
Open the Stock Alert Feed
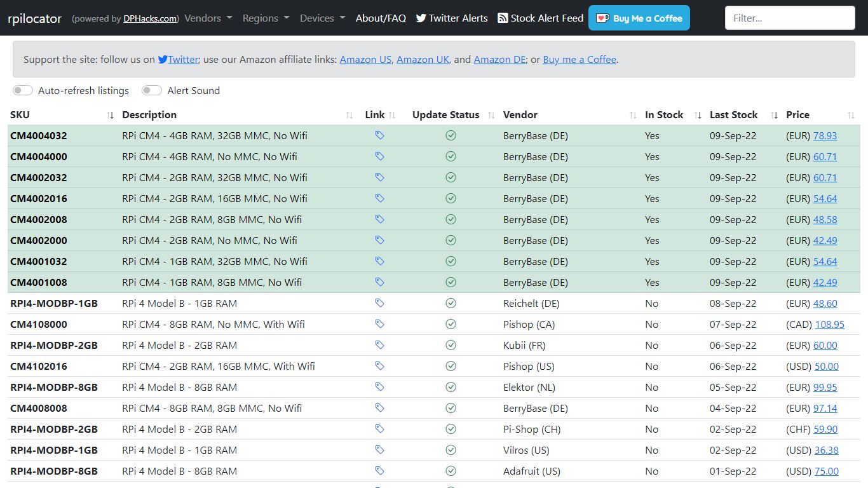pos(541,18)
